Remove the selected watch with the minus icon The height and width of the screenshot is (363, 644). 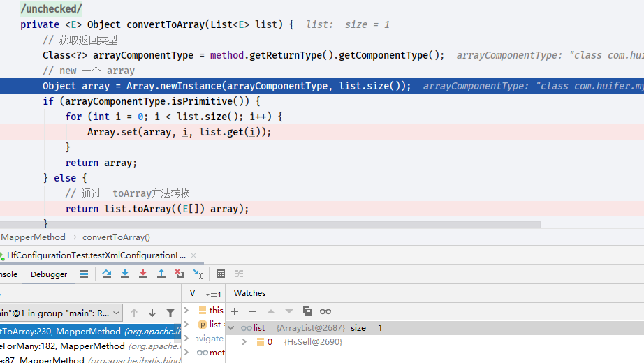(x=253, y=311)
